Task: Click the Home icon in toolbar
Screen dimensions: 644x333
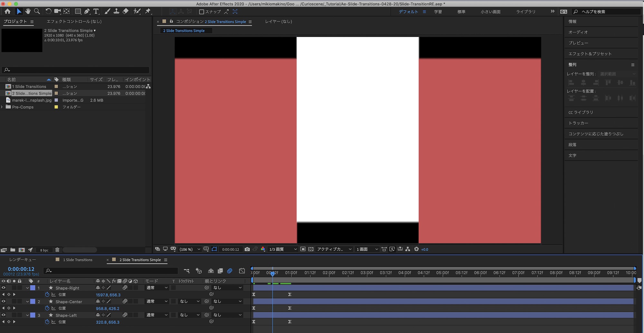Action: pos(7,11)
